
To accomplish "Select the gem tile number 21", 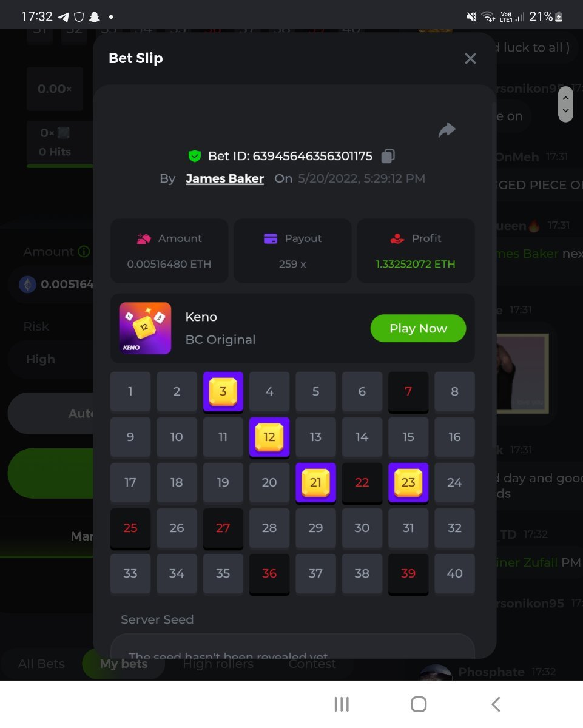I will tap(315, 483).
